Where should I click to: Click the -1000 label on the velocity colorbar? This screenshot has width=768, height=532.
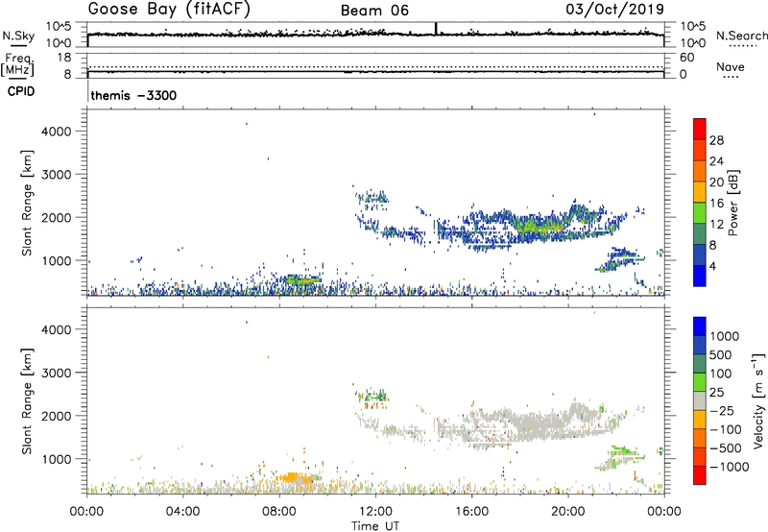pyautogui.click(x=730, y=467)
